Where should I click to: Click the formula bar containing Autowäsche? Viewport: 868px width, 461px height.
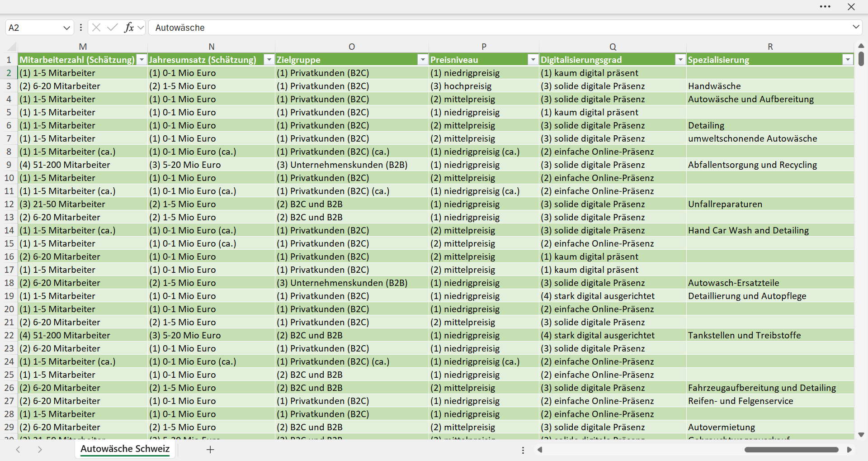500,28
